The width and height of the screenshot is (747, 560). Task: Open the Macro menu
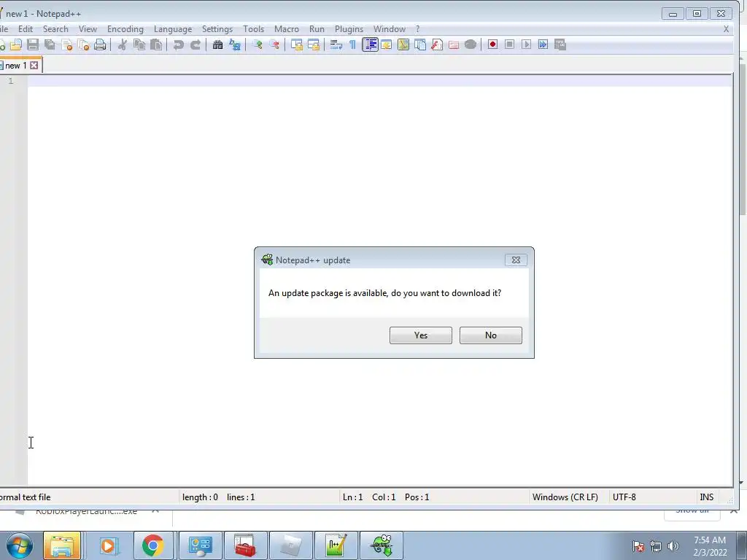point(287,29)
